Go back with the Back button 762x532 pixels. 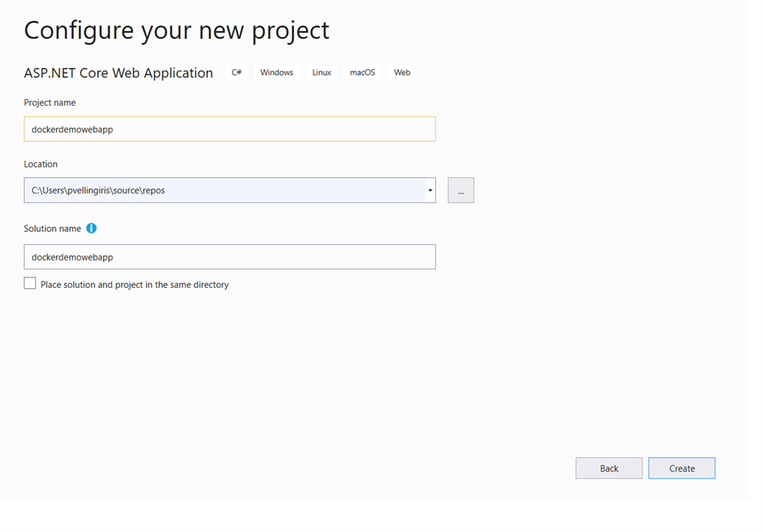pos(609,467)
